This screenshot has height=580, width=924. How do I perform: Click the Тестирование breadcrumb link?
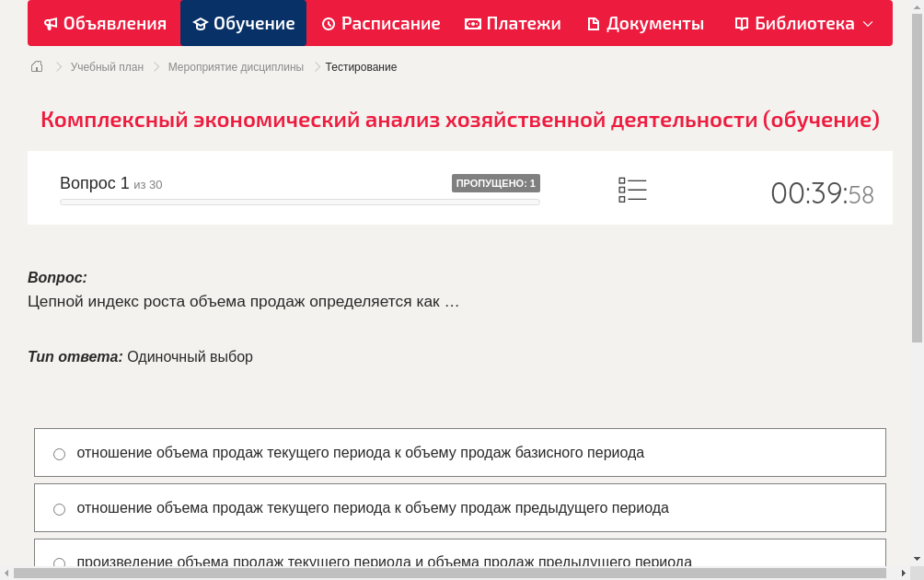coord(360,66)
